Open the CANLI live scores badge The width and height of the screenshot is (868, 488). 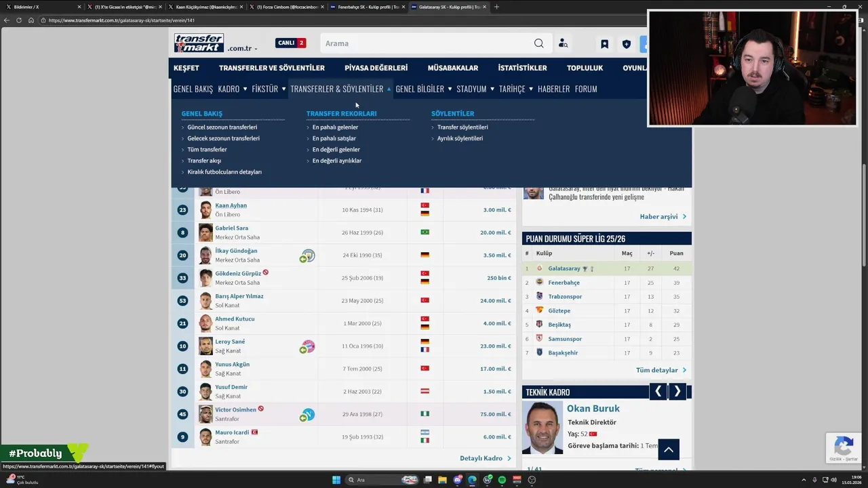click(291, 43)
